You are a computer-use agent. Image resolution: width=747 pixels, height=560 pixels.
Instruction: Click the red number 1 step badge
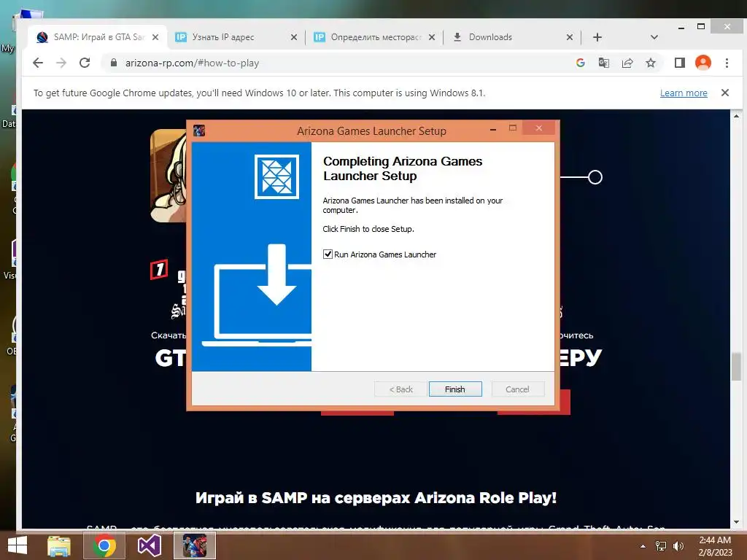click(159, 270)
